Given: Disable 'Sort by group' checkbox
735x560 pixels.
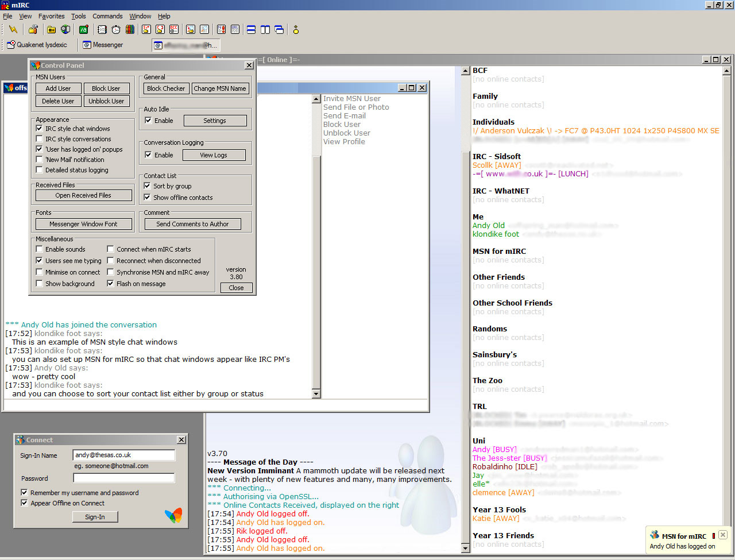Looking at the screenshot, I should pyautogui.click(x=147, y=186).
